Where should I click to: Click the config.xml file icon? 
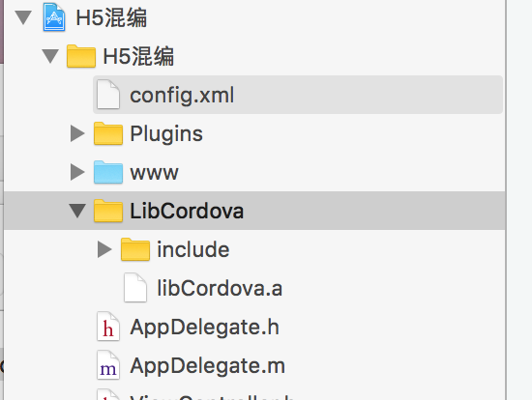pyautogui.click(x=108, y=95)
